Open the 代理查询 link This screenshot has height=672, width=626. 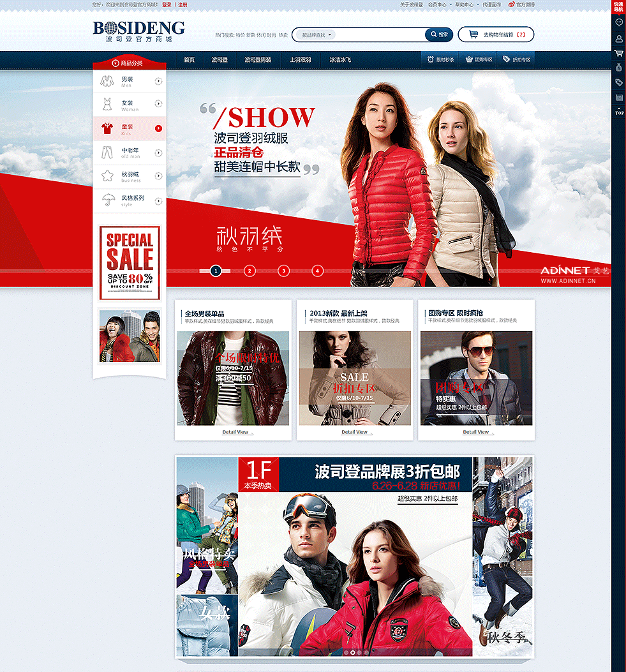tap(491, 4)
